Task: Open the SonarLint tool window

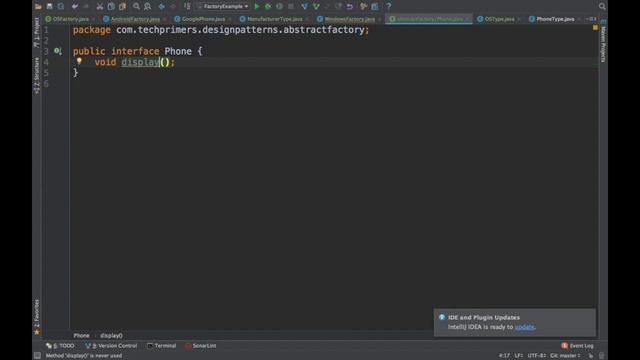Action: [200, 346]
